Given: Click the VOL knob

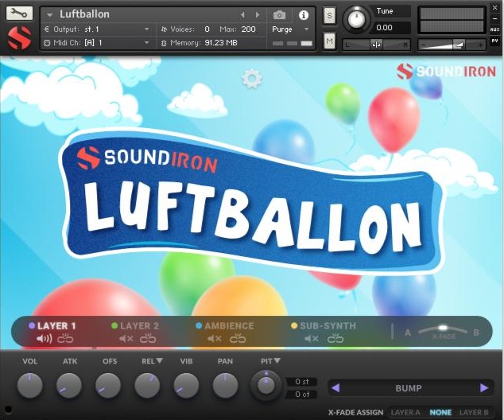Looking at the screenshot, I should pos(29,385).
